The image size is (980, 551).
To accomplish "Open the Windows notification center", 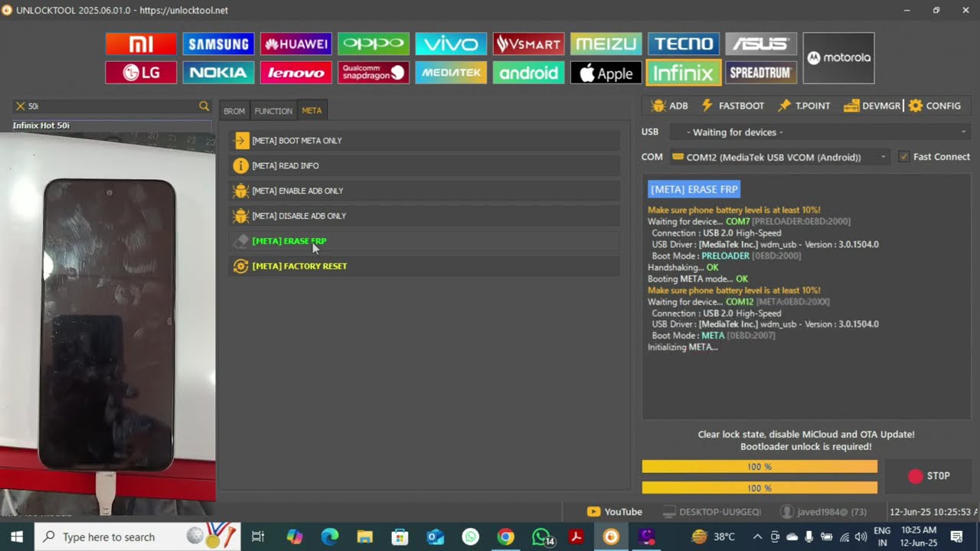I will tap(956, 537).
